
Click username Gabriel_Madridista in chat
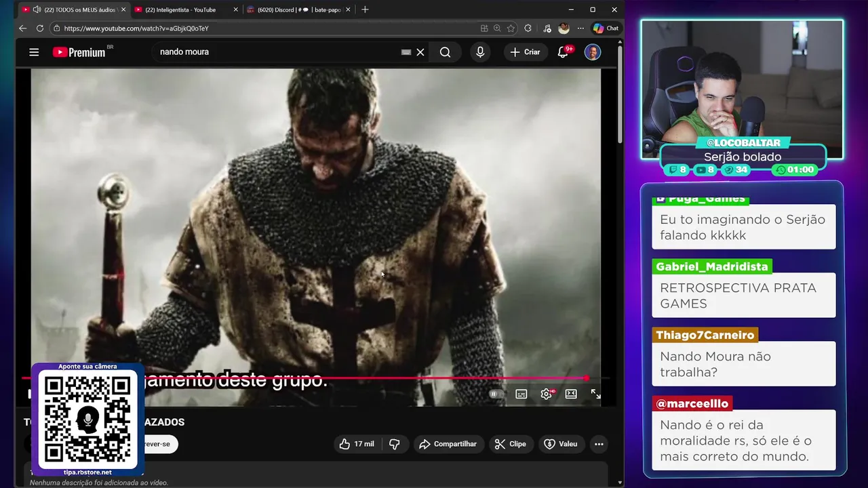pos(711,266)
